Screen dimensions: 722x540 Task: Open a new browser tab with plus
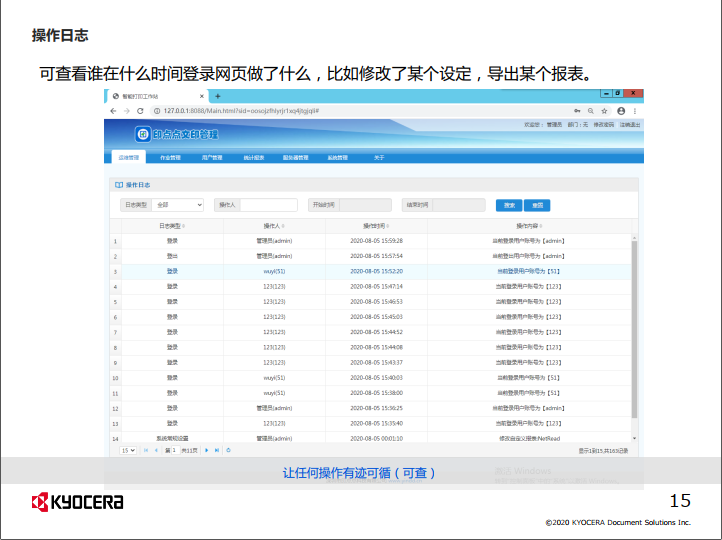[x=218, y=96]
